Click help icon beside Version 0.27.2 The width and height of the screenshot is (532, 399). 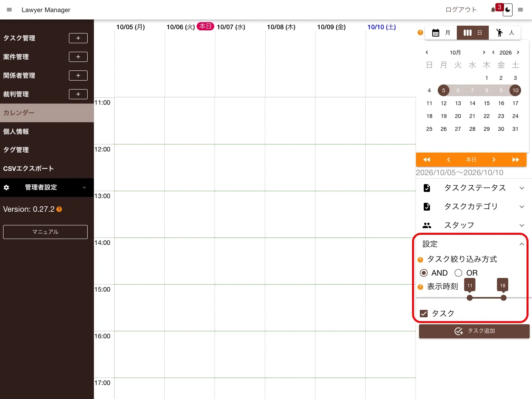click(59, 209)
